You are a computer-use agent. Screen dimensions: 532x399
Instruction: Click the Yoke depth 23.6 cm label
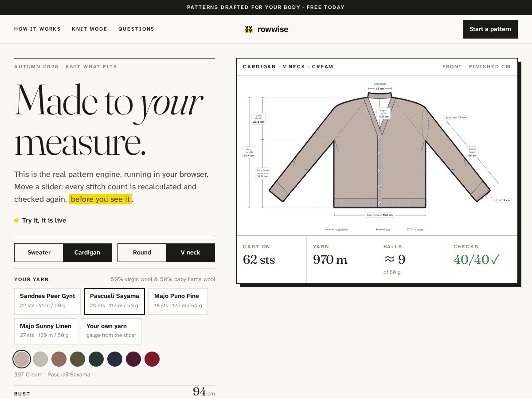pyautogui.click(x=258, y=119)
